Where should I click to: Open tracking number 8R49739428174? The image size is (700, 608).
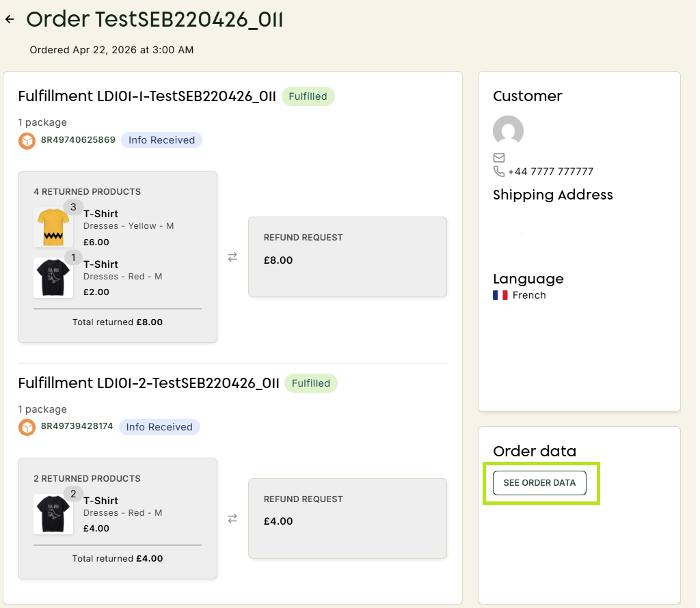click(x=77, y=426)
